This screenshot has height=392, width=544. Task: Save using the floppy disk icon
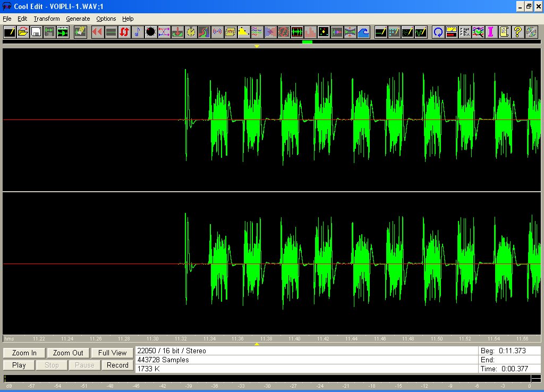(36, 32)
